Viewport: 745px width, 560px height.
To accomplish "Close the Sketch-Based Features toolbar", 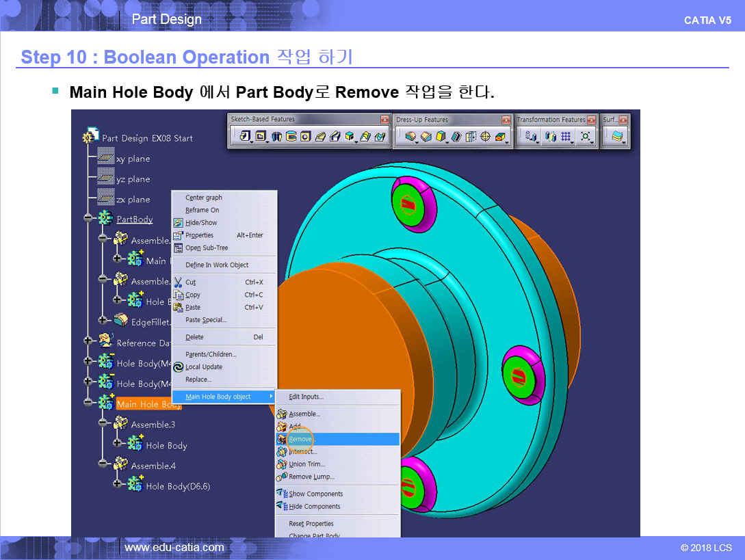I will point(384,120).
